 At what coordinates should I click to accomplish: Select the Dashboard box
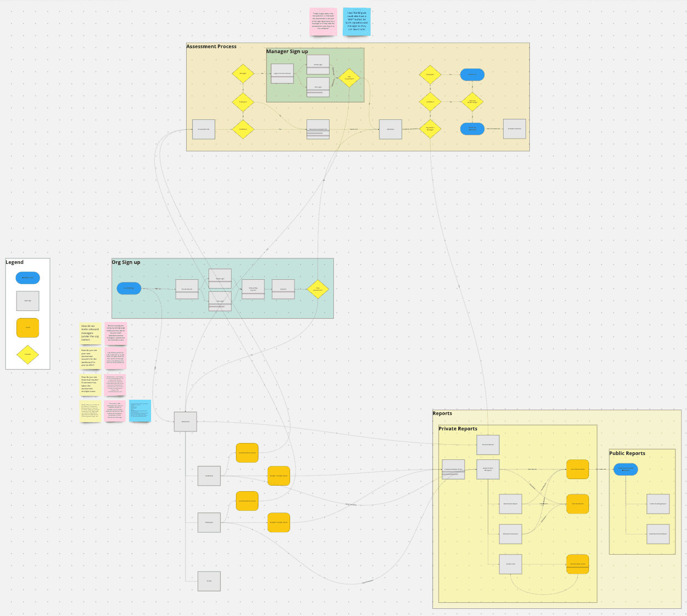point(186,421)
